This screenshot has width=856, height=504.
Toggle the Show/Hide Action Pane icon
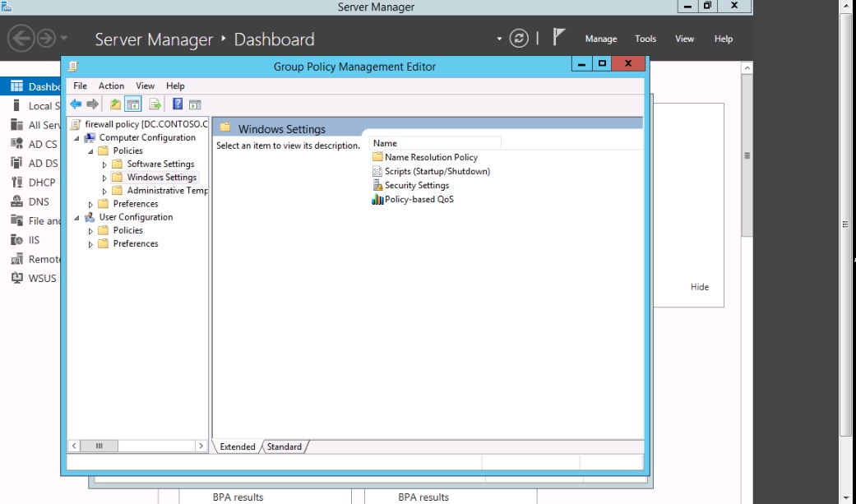195,104
